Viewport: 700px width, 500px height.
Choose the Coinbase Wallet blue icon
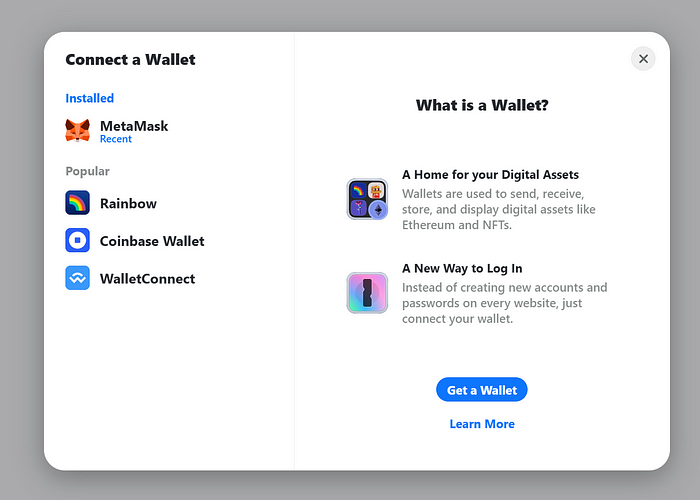77,240
